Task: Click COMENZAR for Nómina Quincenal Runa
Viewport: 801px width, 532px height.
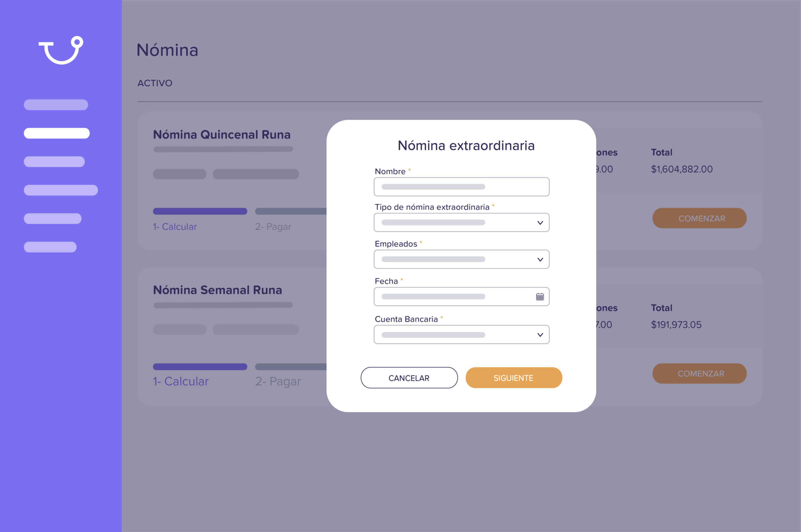Action: click(700, 218)
